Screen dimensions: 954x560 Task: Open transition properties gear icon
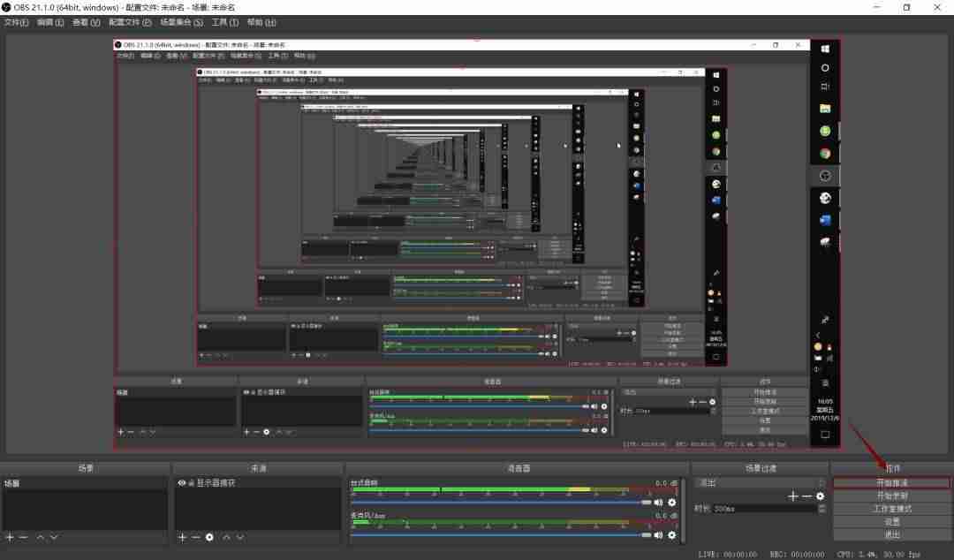820,496
